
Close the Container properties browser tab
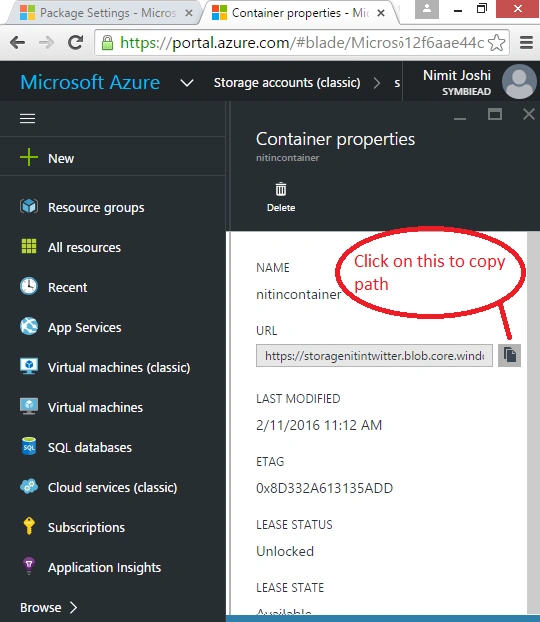[380, 13]
